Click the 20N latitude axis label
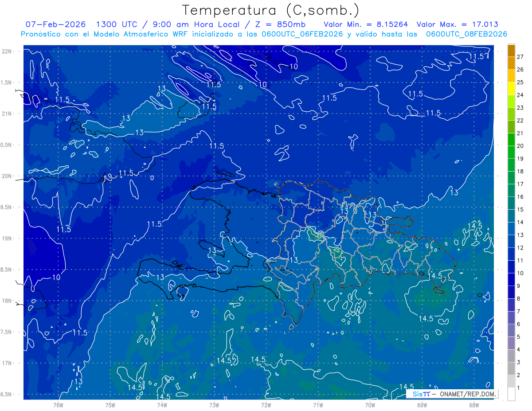The image size is (532, 411). coord(7,176)
